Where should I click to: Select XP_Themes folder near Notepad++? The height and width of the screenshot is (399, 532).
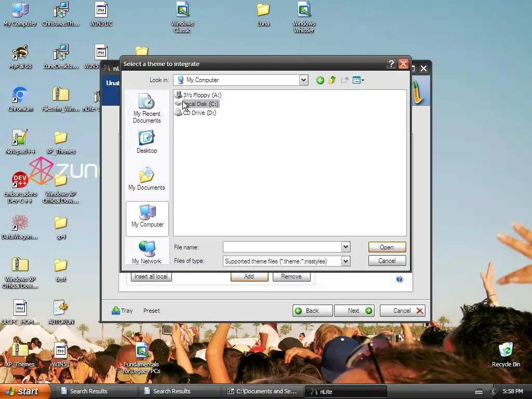pyautogui.click(x=61, y=142)
